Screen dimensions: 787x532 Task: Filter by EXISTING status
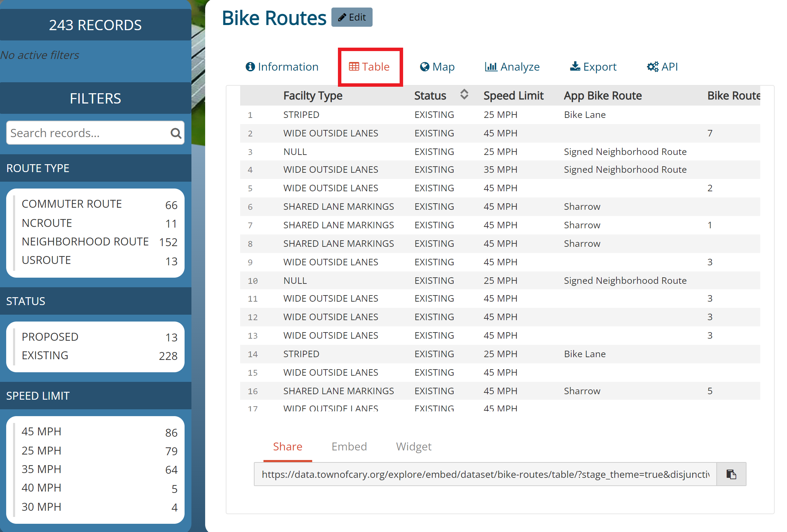(x=45, y=355)
